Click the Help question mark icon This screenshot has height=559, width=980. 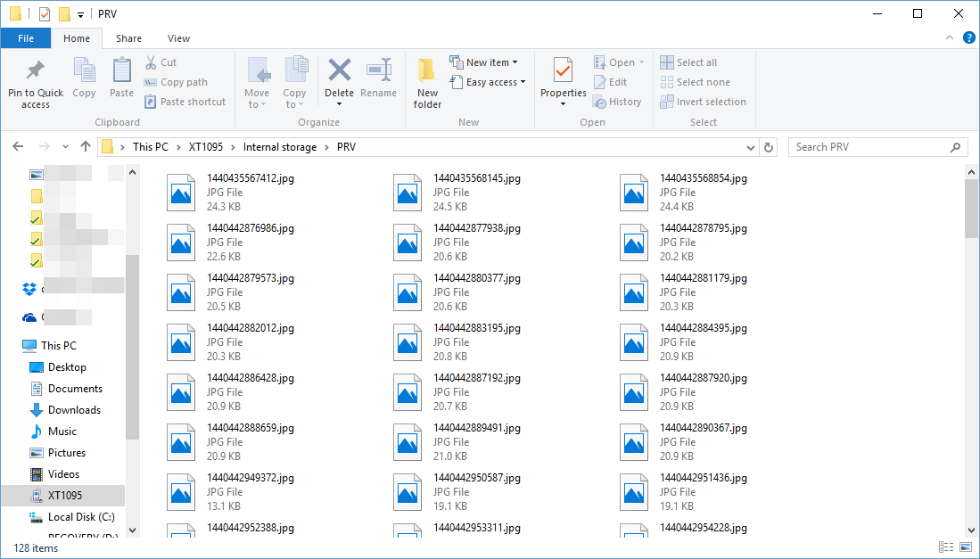(969, 37)
